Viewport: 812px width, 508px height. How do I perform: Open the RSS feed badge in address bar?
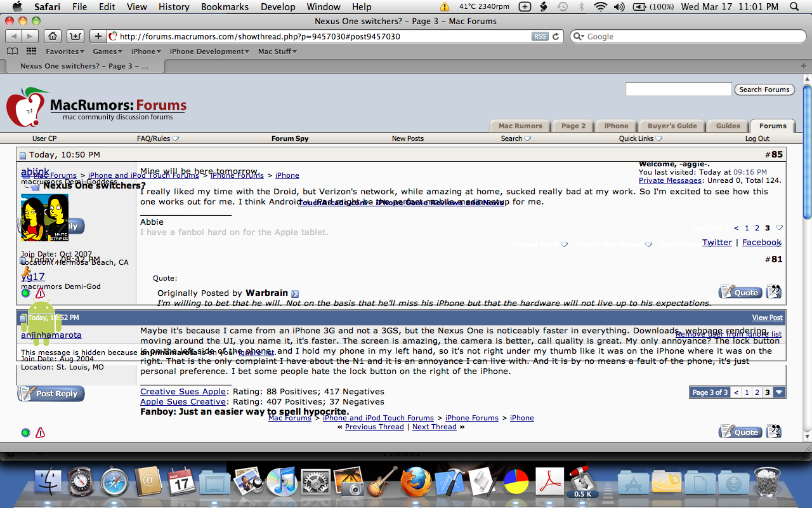pos(540,36)
